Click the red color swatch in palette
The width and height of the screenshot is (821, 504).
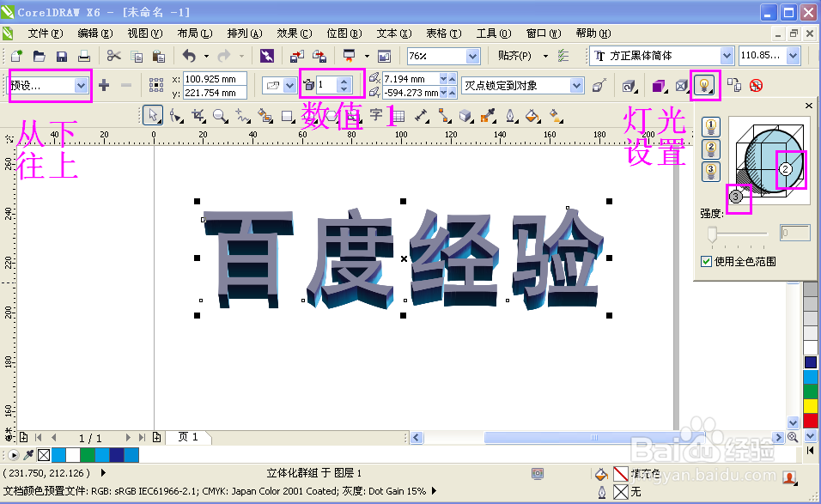[x=810, y=421]
